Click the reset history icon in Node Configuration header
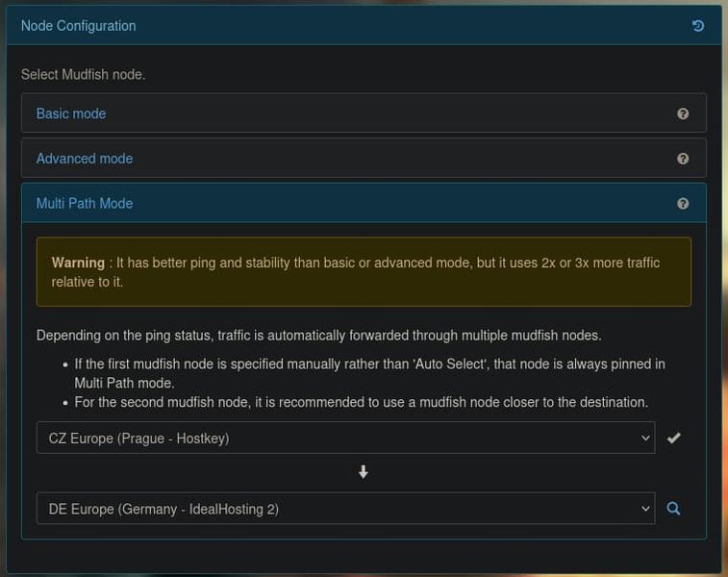Image resolution: width=728 pixels, height=577 pixels. pyautogui.click(x=698, y=26)
